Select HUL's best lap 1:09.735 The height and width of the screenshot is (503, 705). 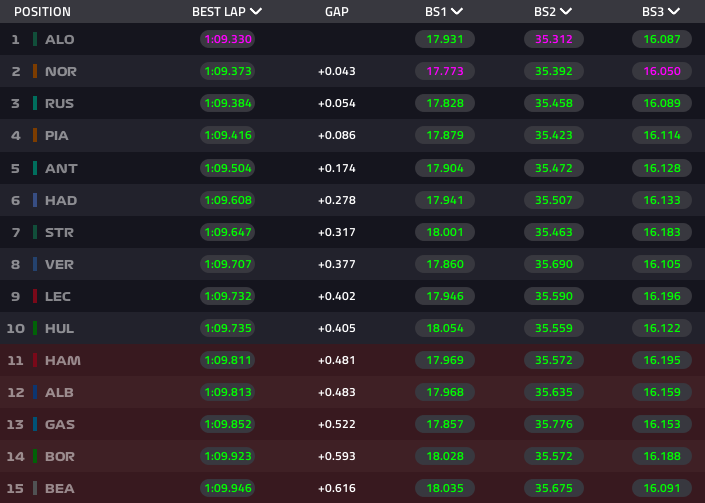coord(227,328)
